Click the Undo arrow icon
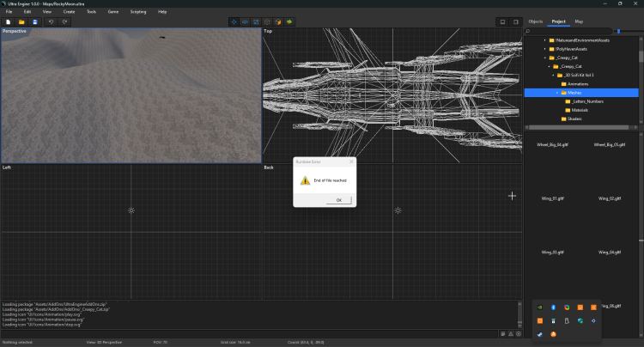644x347 pixels. pos(52,21)
